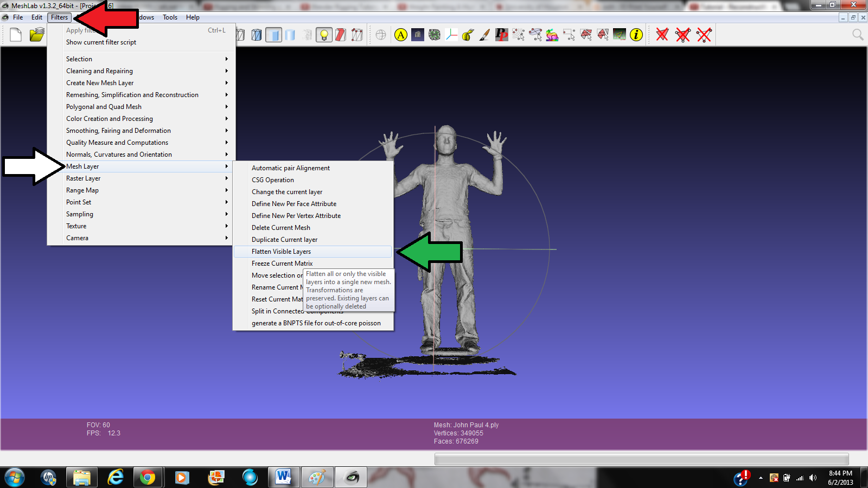
Task: Open the Tools menu
Action: tap(170, 17)
